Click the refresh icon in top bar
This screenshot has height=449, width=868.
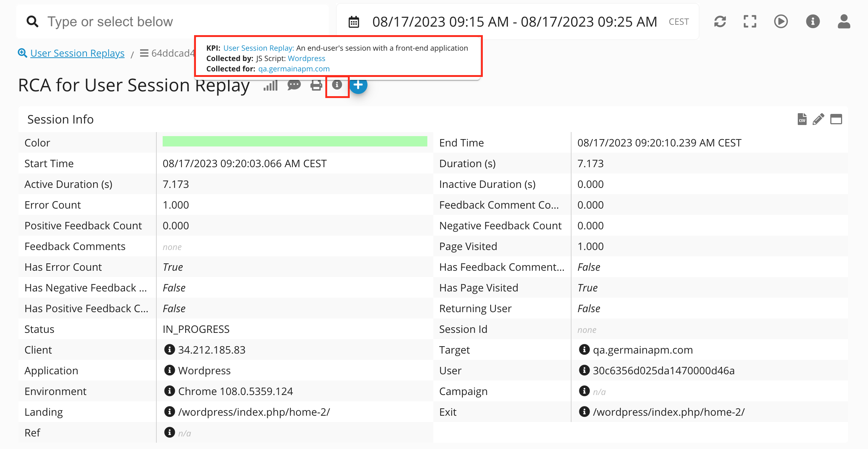click(720, 21)
